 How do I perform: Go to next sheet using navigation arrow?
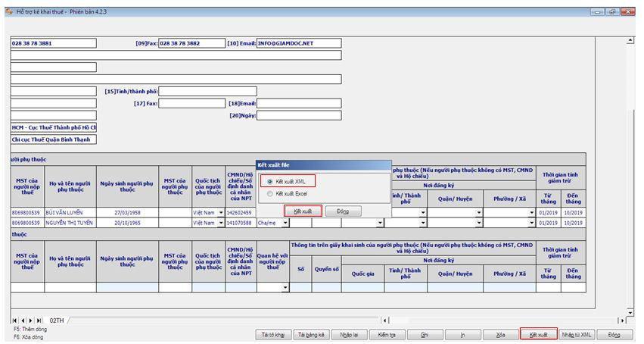31,321
